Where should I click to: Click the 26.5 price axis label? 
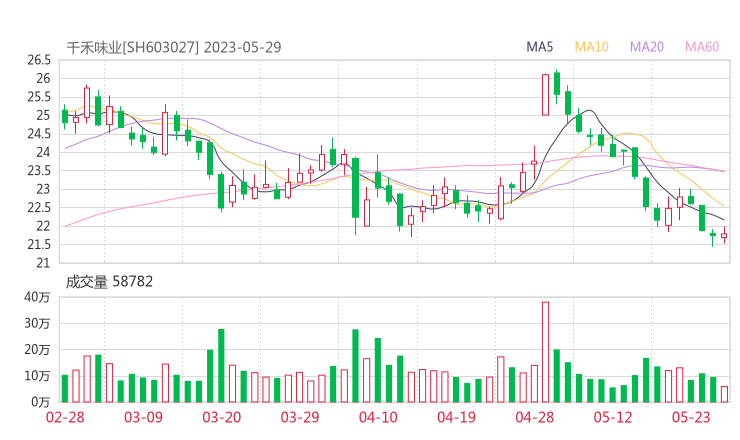click(x=39, y=60)
